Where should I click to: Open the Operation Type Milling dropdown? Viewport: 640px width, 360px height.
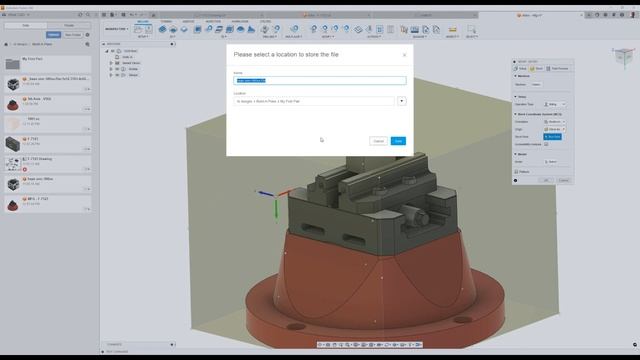(554, 104)
